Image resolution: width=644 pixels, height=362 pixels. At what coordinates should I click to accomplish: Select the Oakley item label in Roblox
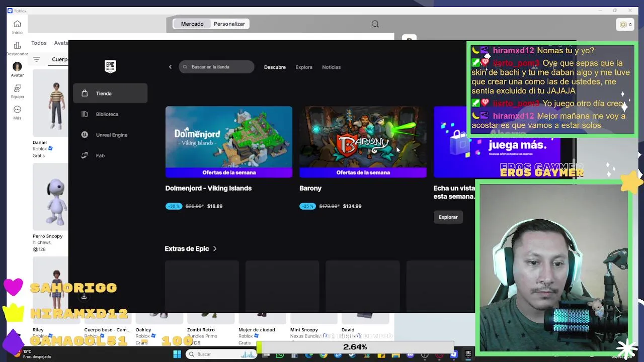pos(143,330)
